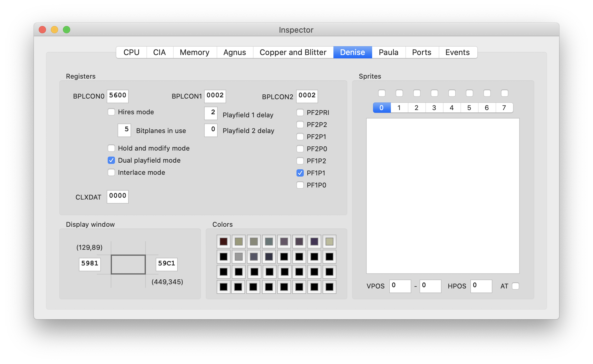This screenshot has width=593, height=364.
Task: Toggle the AT sprite checkbox
Action: coord(516,286)
